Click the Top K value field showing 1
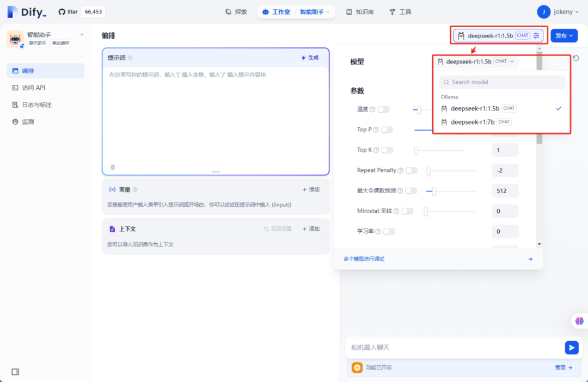 (505, 150)
